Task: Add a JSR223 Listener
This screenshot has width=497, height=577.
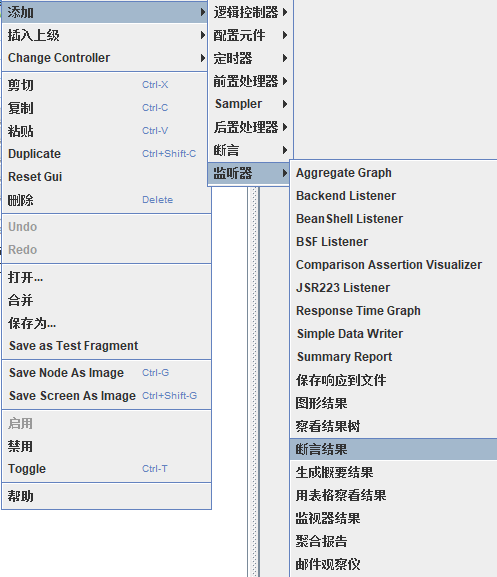Action: click(394, 288)
